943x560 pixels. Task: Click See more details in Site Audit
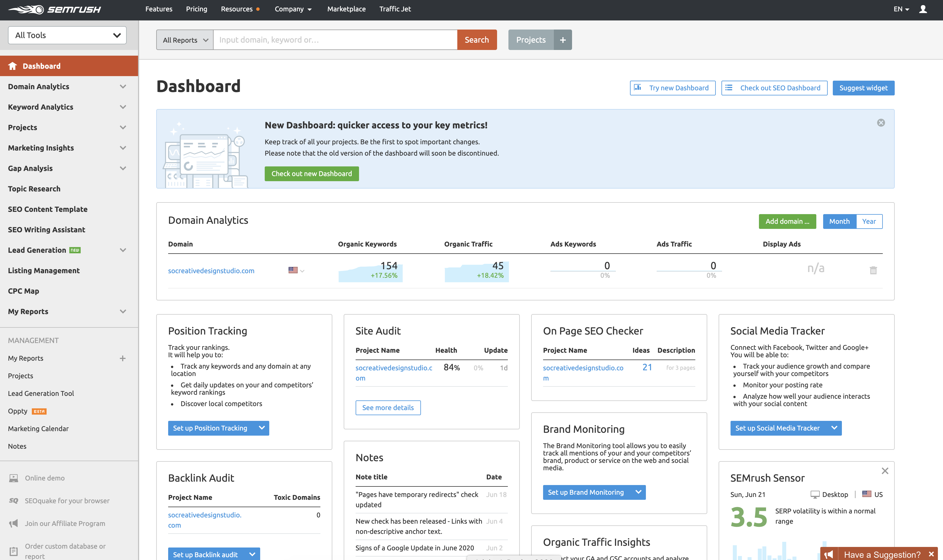point(388,408)
